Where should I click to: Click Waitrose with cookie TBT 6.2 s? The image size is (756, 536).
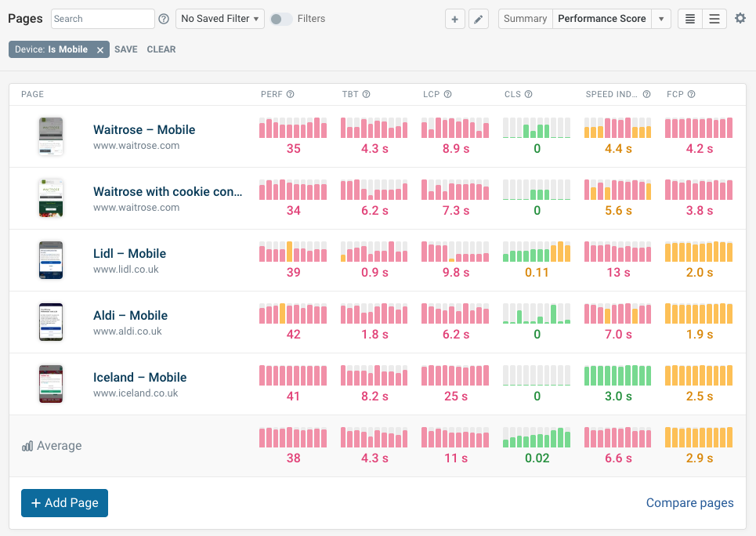(x=374, y=210)
